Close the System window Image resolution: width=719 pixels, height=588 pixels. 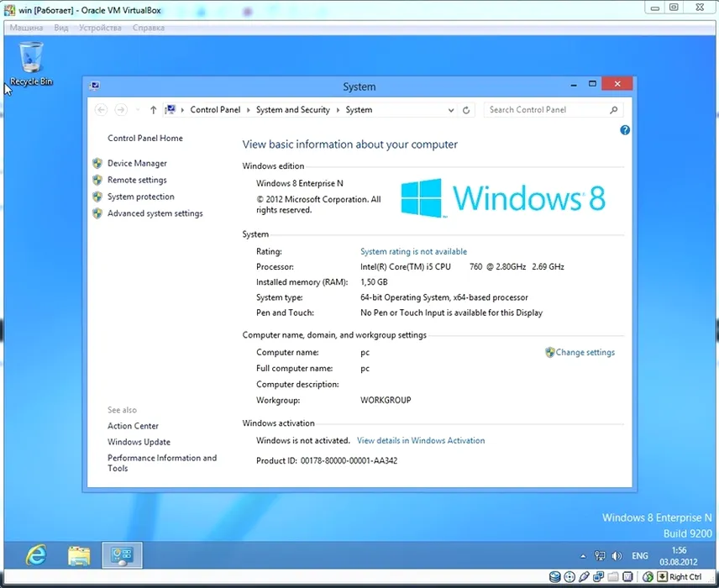coord(617,83)
